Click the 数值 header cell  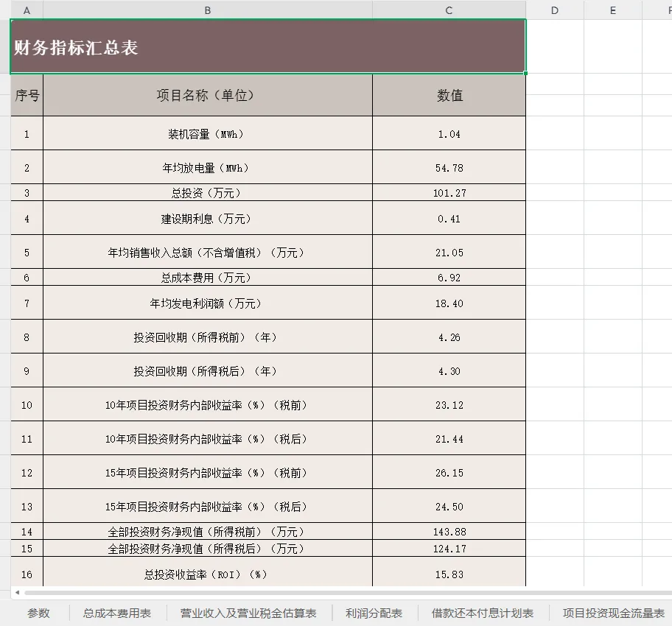point(449,95)
